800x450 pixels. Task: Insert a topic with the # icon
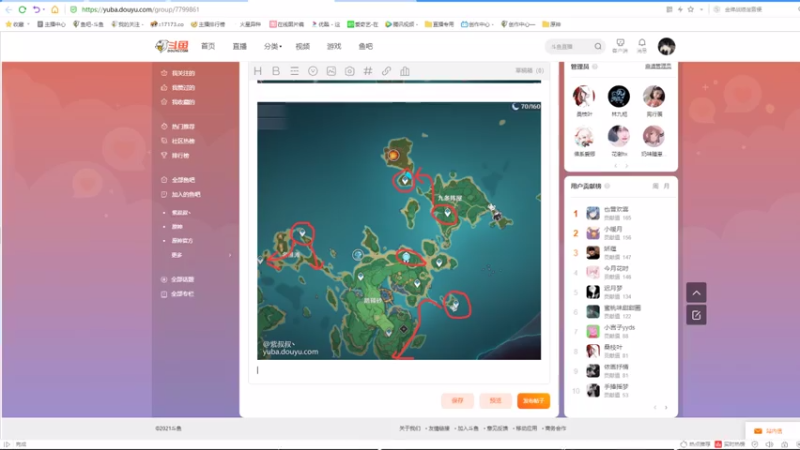point(368,71)
